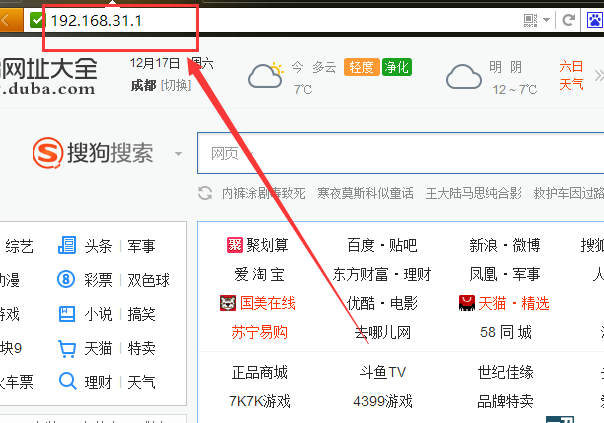Click the 彩票 lottery ball icon
This screenshot has width=604, height=423.
66,279
